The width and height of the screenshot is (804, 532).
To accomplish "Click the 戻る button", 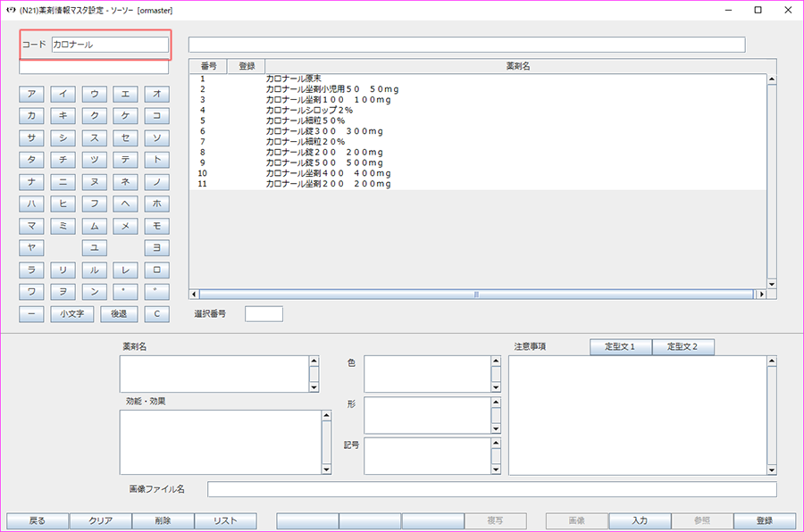I will (38, 520).
